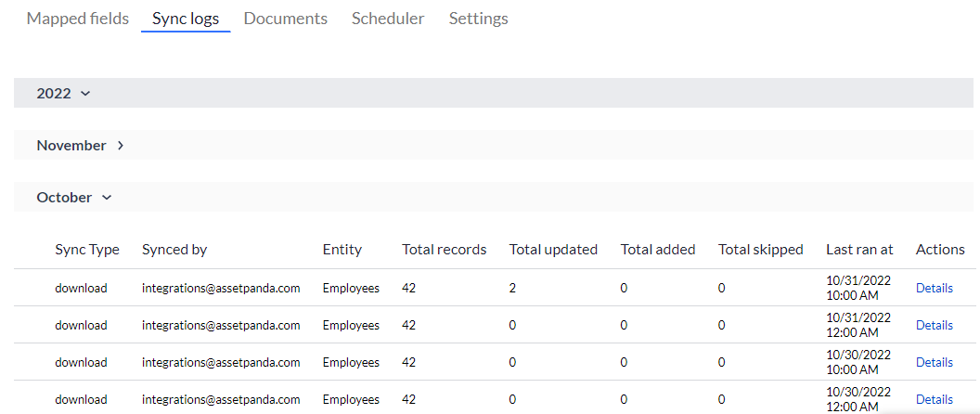The height and width of the screenshot is (414, 980).
Task: Click the Synced by column header
Action: 174,250
